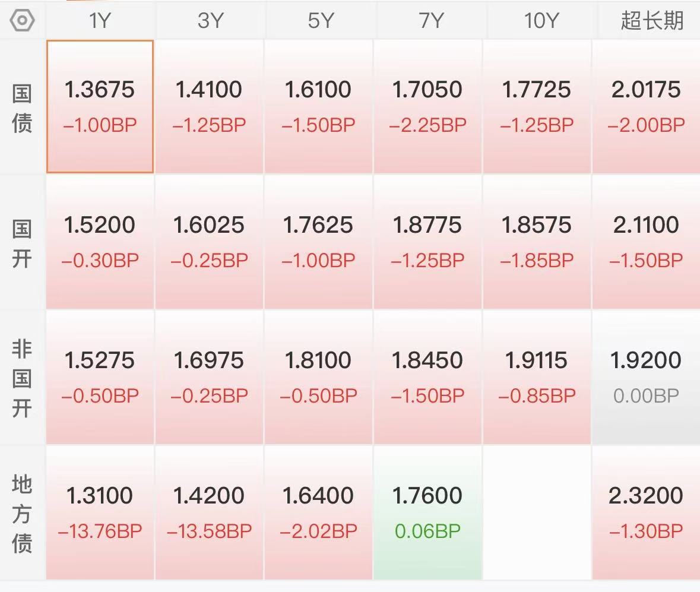Select the 10Y maturity header

tap(541, 20)
